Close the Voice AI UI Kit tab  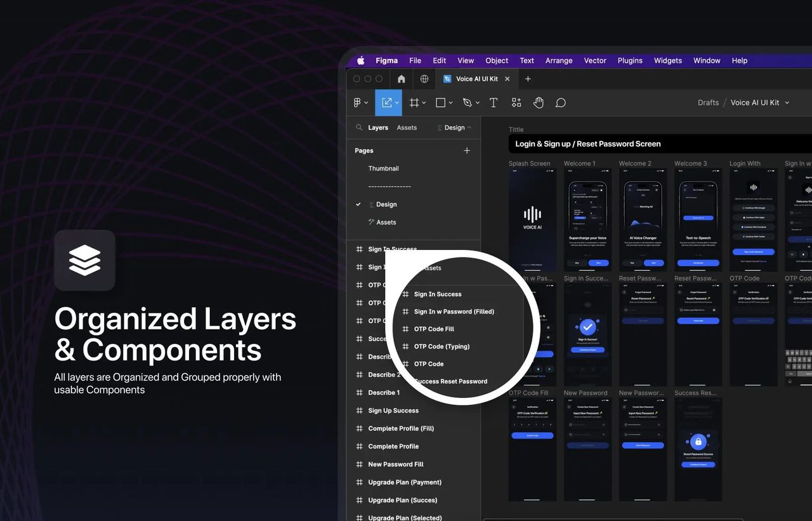point(507,79)
